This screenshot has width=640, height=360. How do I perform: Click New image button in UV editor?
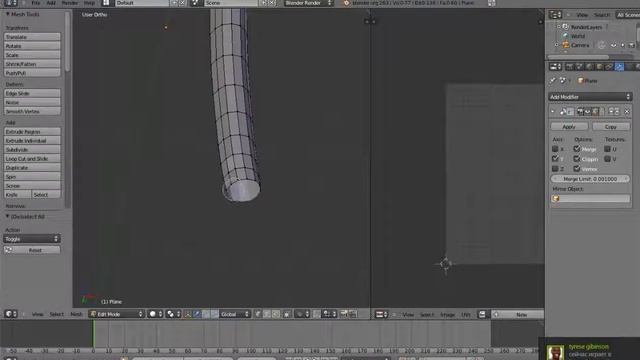[521, 314]
